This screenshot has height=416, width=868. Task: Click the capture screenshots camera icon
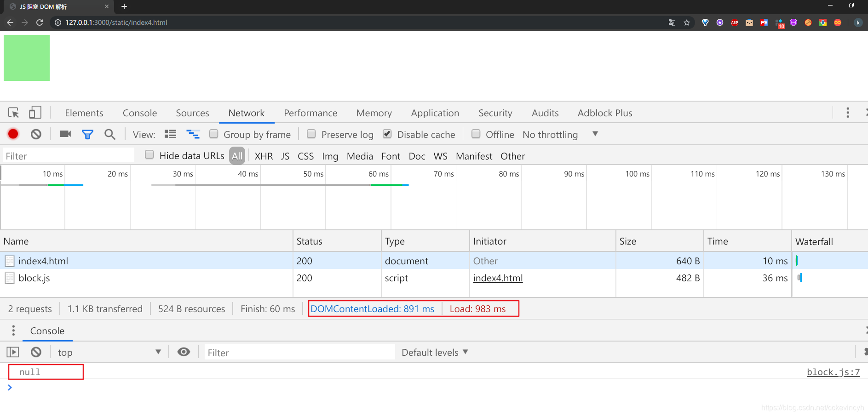point(65,134)
